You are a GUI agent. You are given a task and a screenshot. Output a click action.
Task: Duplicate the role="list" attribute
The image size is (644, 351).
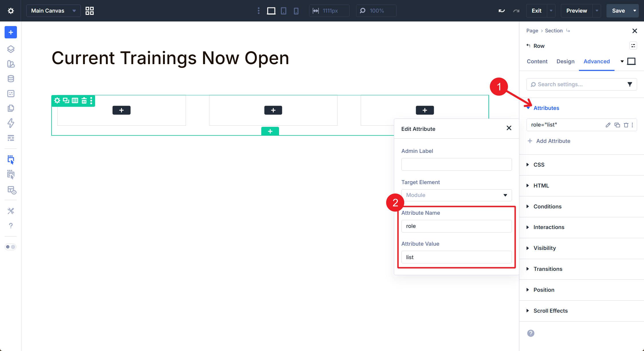point(617,125)
